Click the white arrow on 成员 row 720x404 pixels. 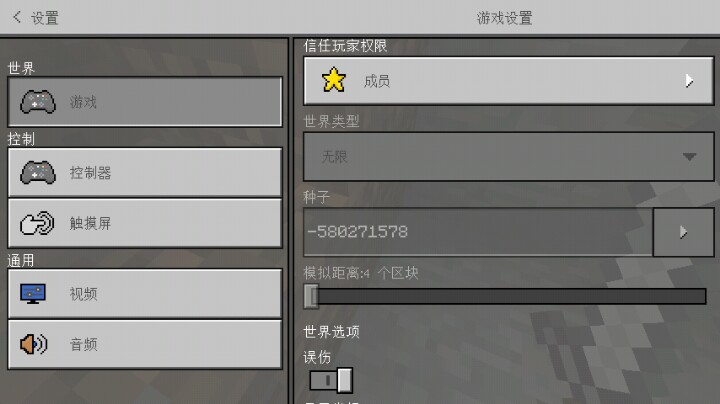689,81
